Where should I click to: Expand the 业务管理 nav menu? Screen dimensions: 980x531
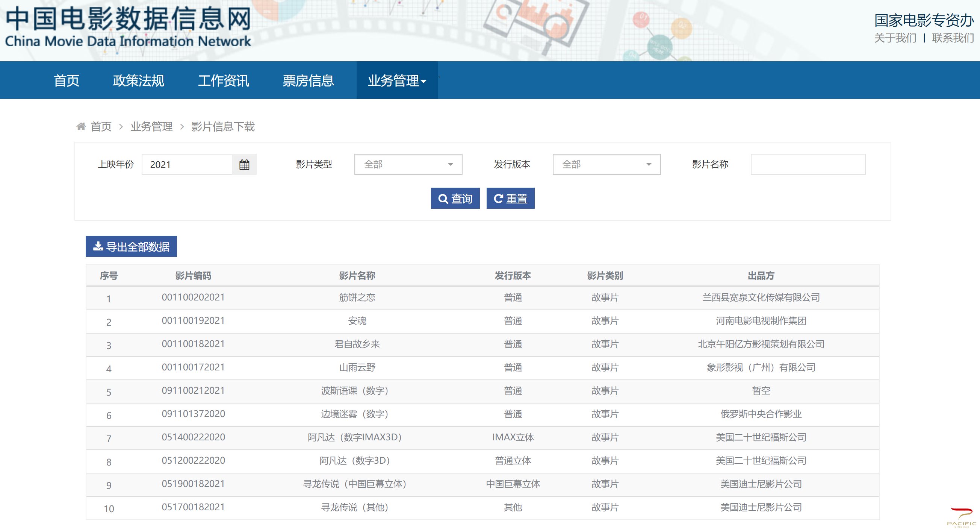[397, 81]
